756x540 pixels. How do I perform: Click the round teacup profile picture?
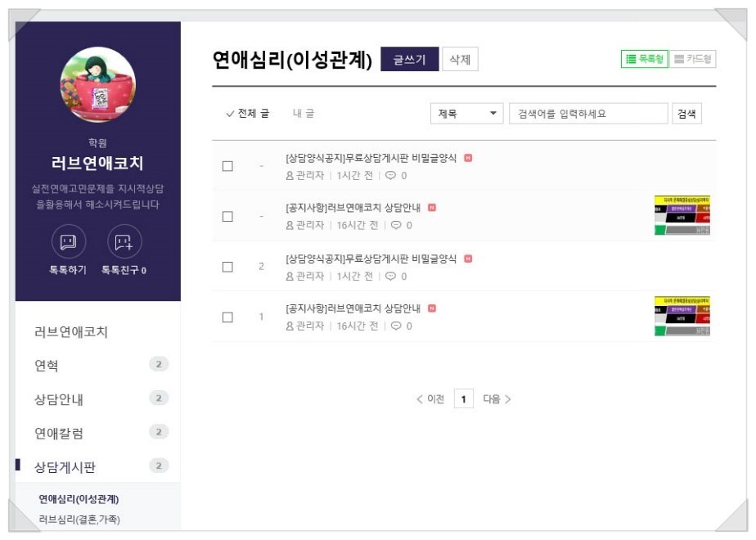click(x=98, y=84)
